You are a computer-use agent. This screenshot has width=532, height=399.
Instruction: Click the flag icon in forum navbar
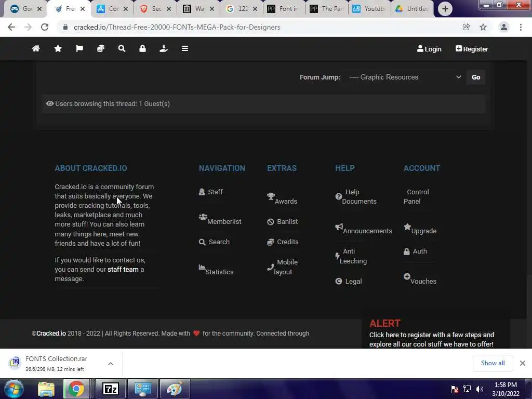(x=79, y=48)
